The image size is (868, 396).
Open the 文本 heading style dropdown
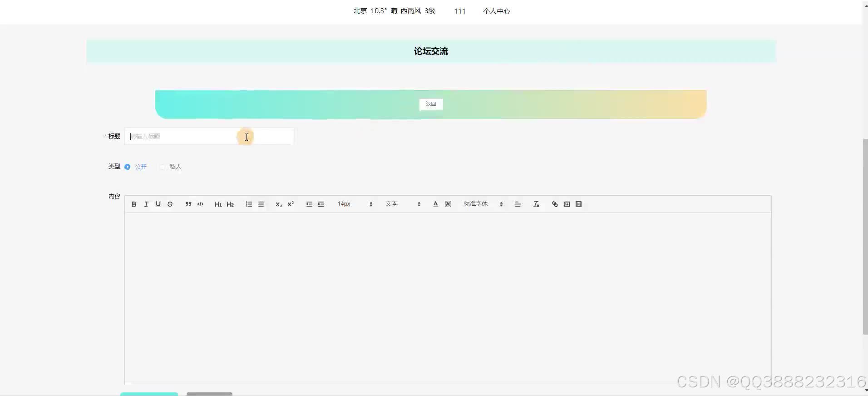(403, 204)
